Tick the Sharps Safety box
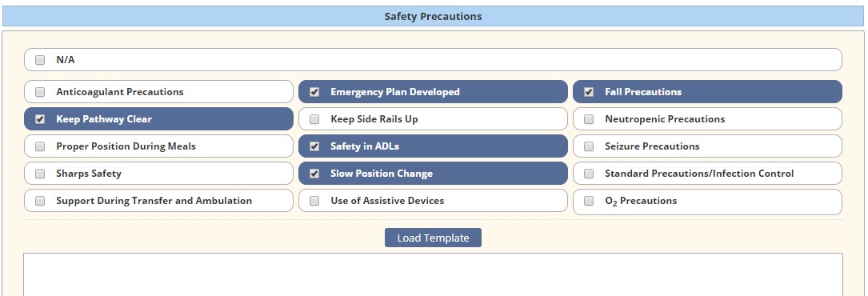Viewport: 868px width, 296px height. (x=40, y=173)
